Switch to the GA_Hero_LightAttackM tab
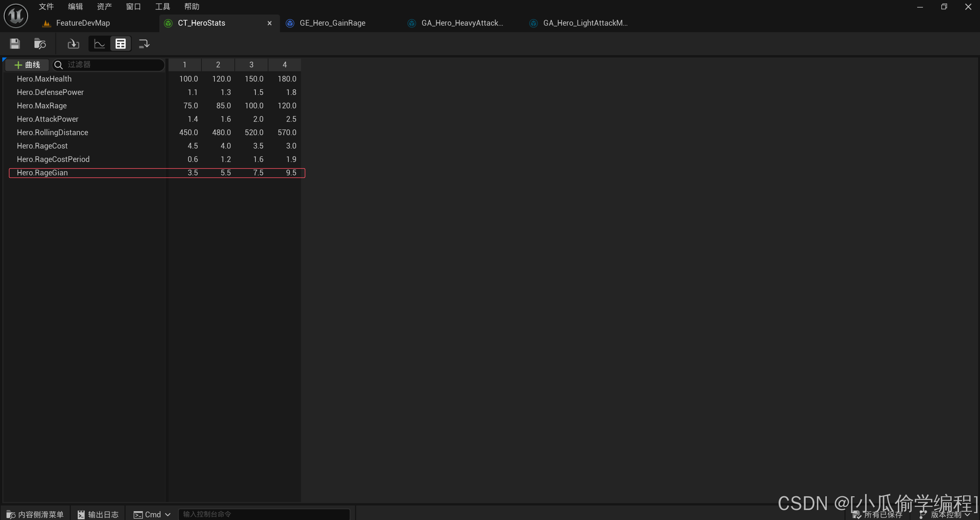The image size is (980, 520). [585, 23]
